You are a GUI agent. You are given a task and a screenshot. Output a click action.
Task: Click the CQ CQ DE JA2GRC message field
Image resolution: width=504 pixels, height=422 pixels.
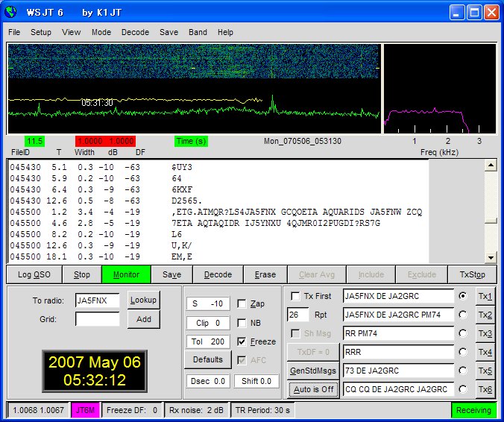point(398,389)
